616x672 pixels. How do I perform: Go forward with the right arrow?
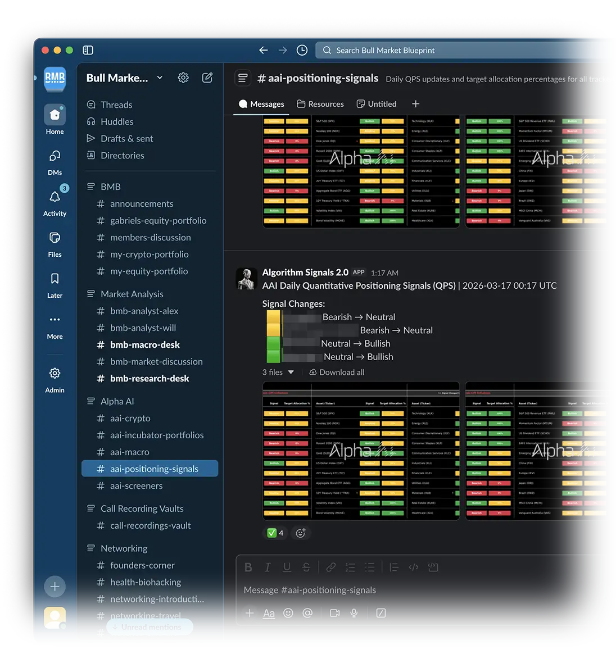click(283, 50)
